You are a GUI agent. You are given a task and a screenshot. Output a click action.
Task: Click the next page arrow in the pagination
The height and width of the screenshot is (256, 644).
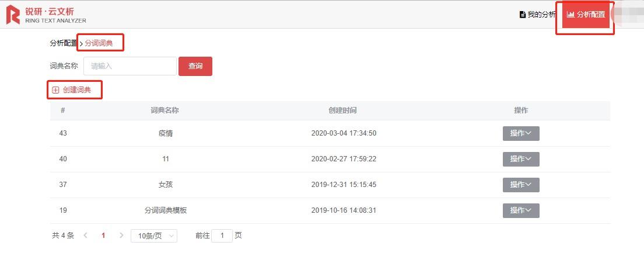pyautogui.click(x=121, y=236)
